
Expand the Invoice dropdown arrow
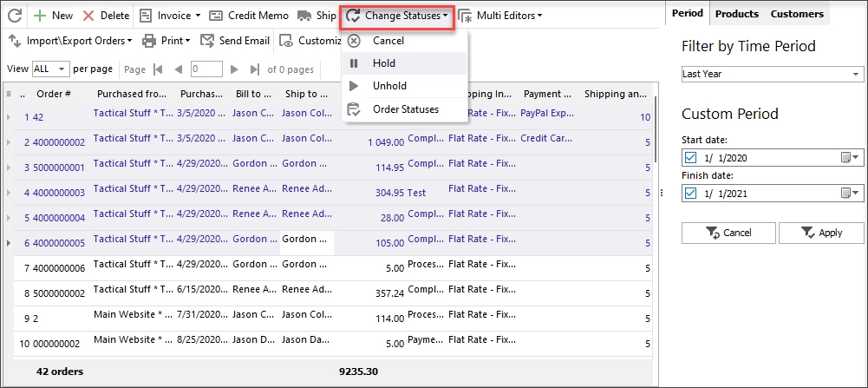[x=199, y=16]
